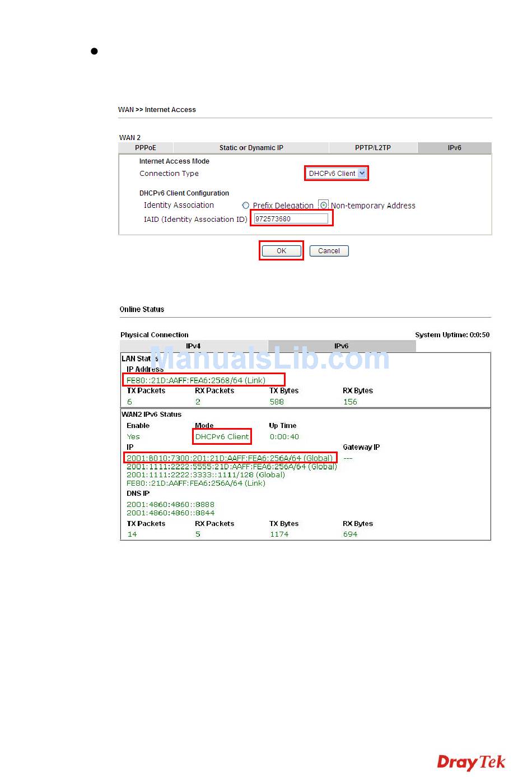Select the Non-temporary Address radio button
Image resolution: width=532 pixels, height=777 pixels.
324,205
